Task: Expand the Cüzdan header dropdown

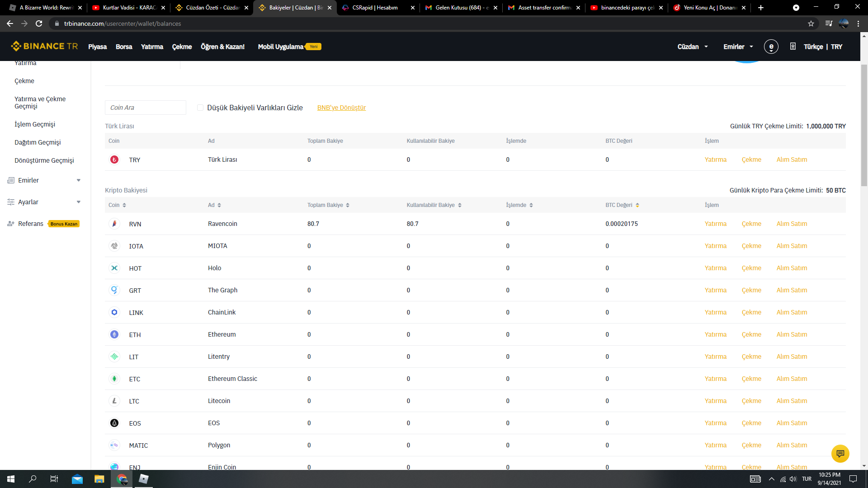Action: 693,47
